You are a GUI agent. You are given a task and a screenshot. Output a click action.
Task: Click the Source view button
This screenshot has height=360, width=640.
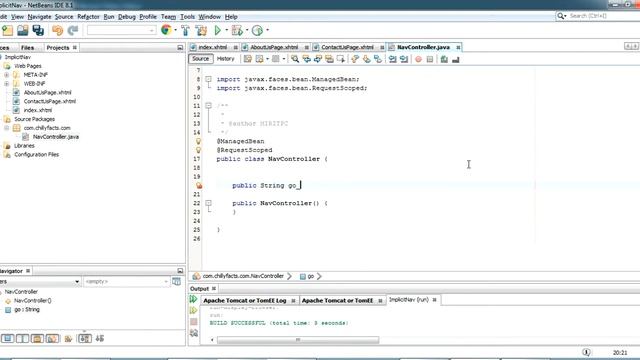[200, 59]
